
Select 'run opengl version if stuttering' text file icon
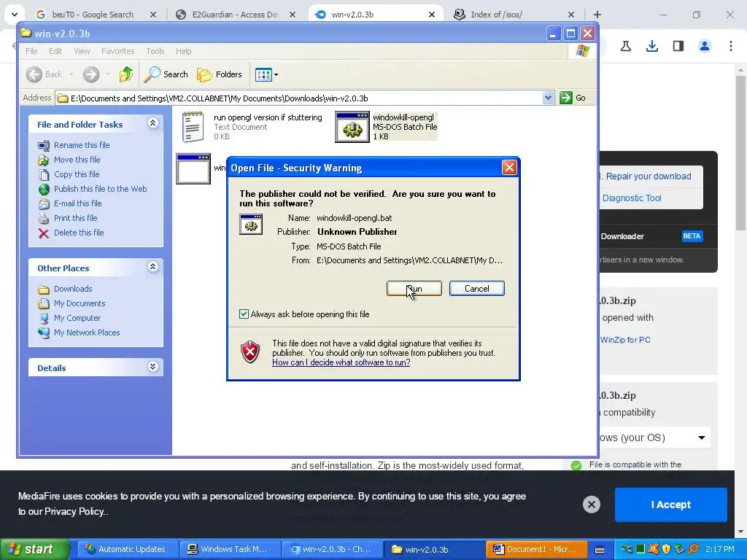[193, 127]
